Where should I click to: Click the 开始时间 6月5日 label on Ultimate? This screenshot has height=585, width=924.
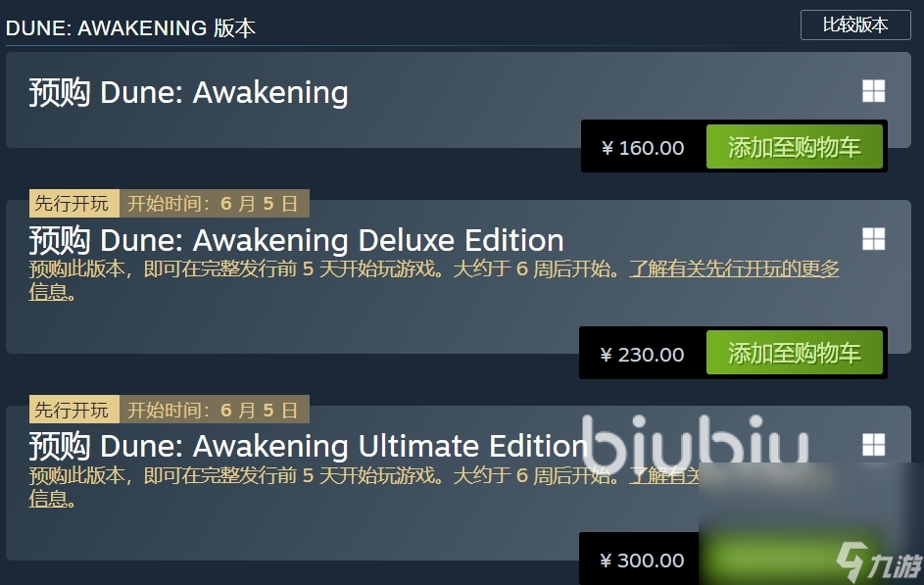(x=215, y=410)
